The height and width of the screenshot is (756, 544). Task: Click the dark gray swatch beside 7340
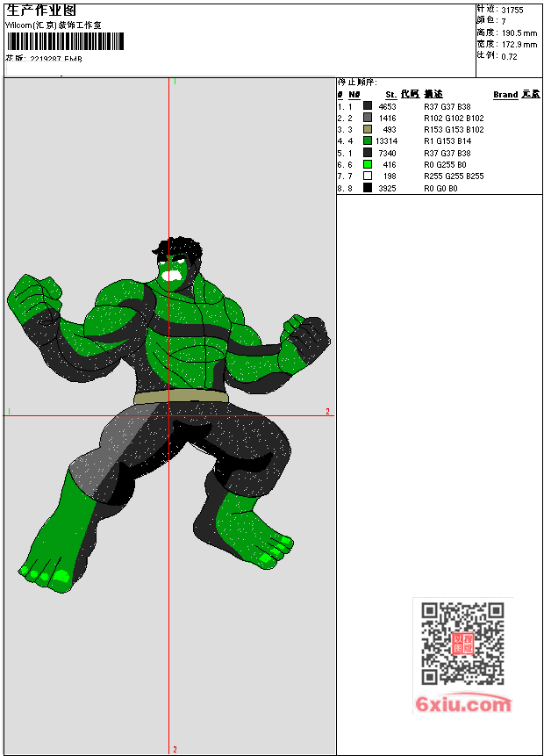(x=368, y=153)
